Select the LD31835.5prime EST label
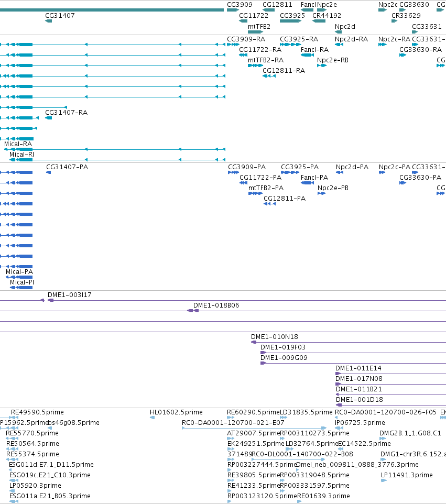The image size is (446, 504). (306, 412)
